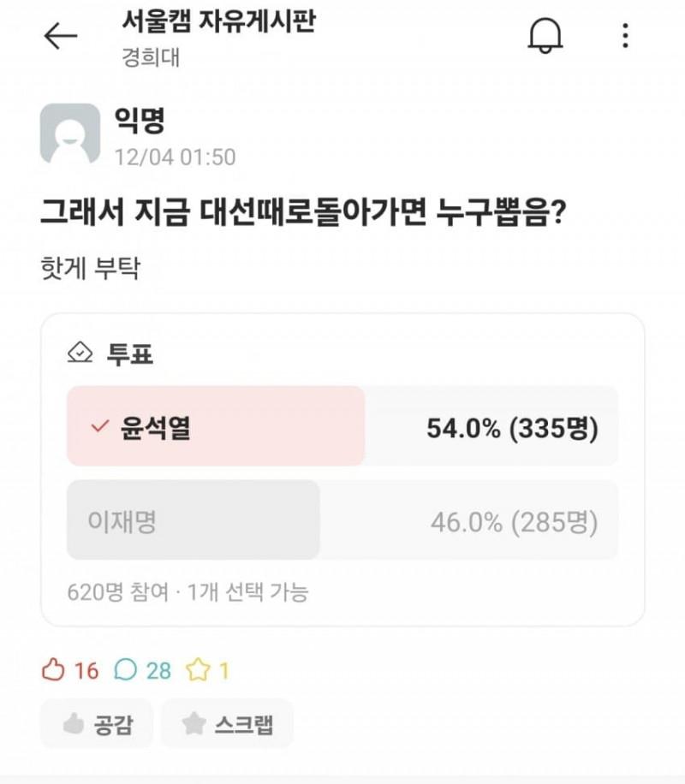Screen dimensions: 685x784
Task: Tap the anonymous profile avatar
Action: point(70,134)
